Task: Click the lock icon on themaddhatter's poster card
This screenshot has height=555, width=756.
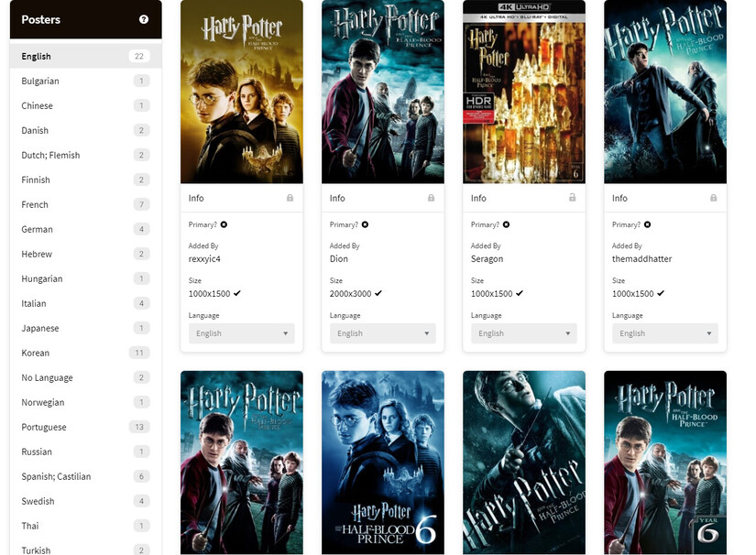Action: pos(714,198)
